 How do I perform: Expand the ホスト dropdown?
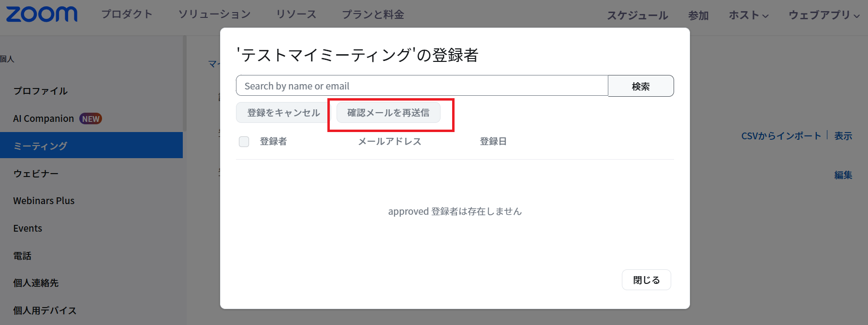click(x=748, y=15)
